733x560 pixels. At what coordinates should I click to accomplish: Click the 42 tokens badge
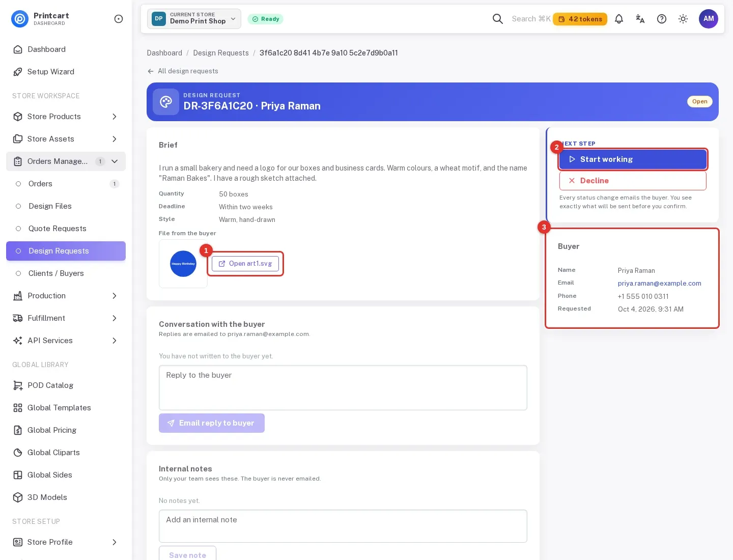[x=580, y=19]
